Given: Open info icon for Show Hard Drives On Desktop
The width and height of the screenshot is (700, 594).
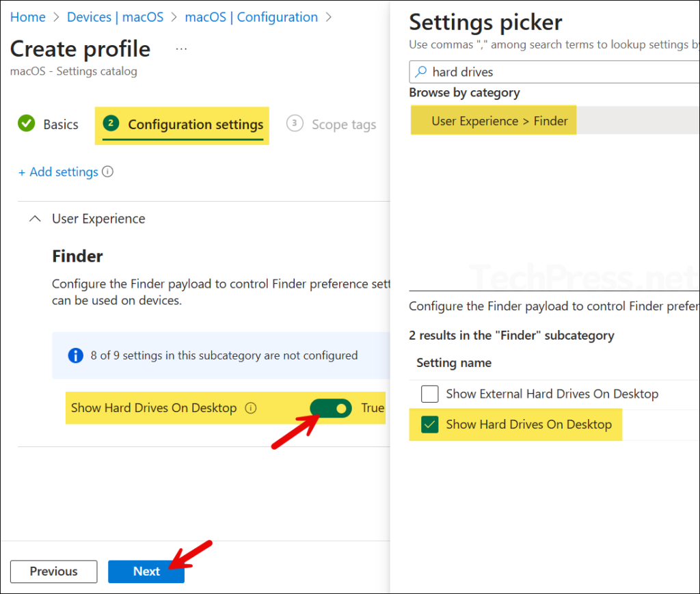Looking at the screenshot, I should [251, 408].
